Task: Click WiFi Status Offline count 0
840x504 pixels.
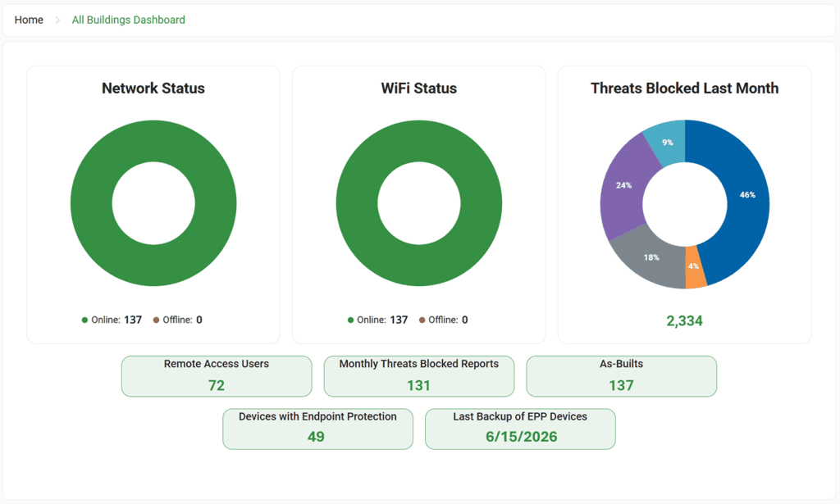Action: click(x=465, y=320)
